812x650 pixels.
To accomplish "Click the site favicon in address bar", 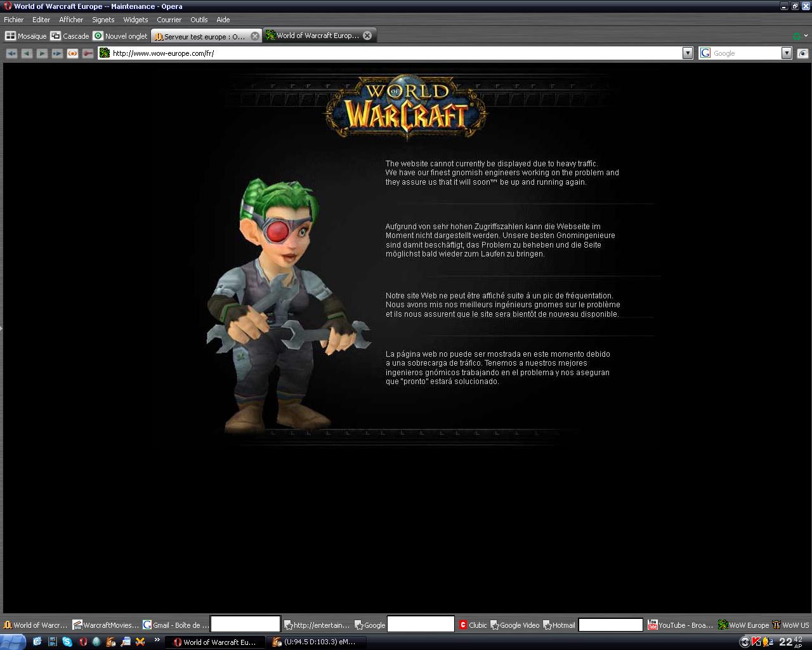I will tap(105, 53).
